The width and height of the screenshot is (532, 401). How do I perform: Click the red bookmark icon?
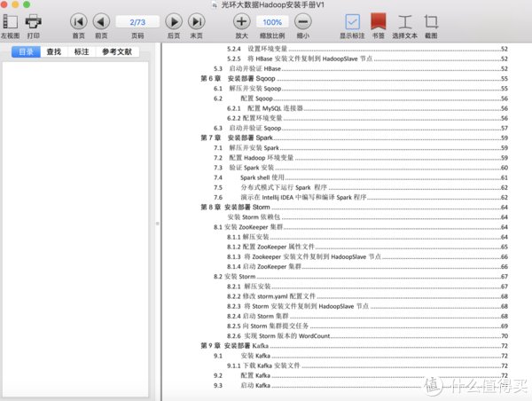click(378, 21)
